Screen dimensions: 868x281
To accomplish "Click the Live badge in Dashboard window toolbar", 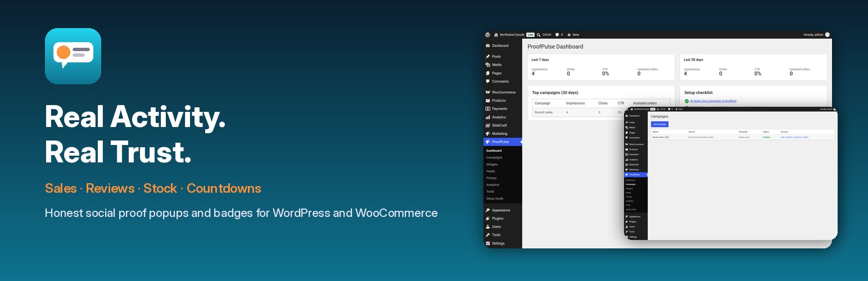I will [x=530, y=35].
